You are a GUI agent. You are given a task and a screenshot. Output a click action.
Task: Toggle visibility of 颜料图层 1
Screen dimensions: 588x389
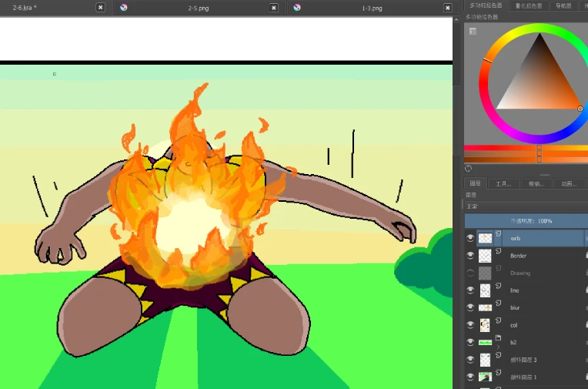pos(470,377)
